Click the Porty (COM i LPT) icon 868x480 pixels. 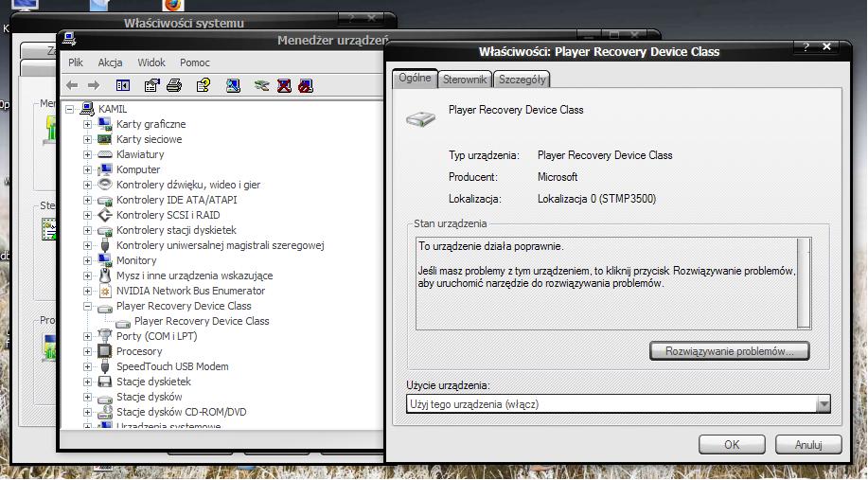click(x=105, y=336)
